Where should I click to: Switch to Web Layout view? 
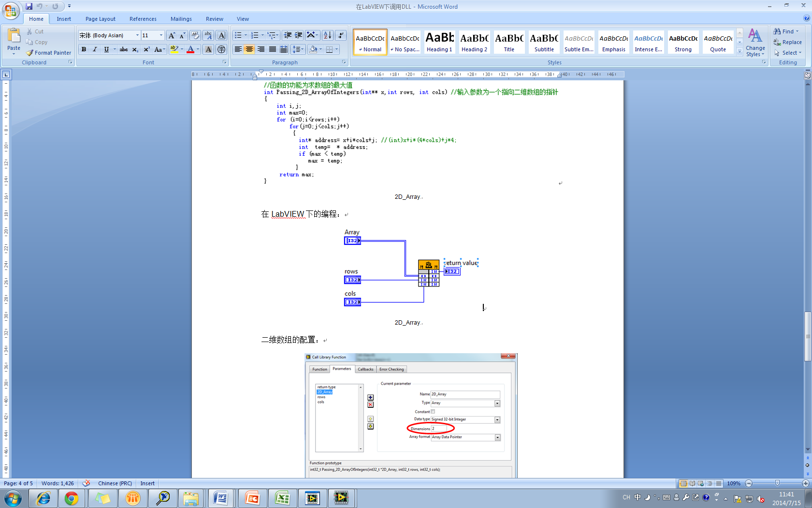(x=701, y=483)
